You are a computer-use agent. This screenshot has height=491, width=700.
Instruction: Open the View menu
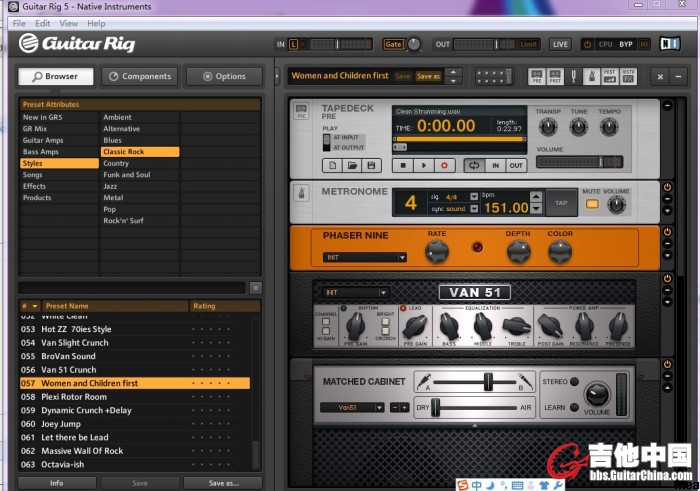(x=69, y=24)
